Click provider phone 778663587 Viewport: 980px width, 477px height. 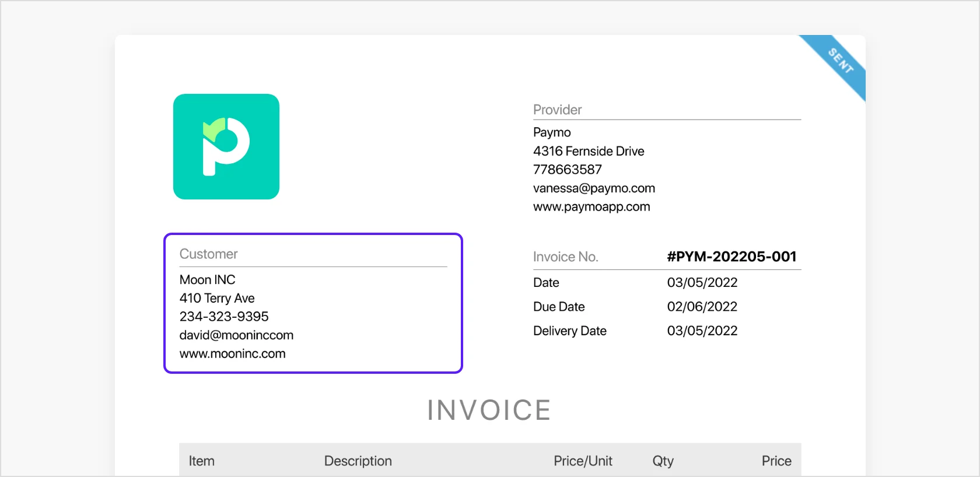pos(567,170)
